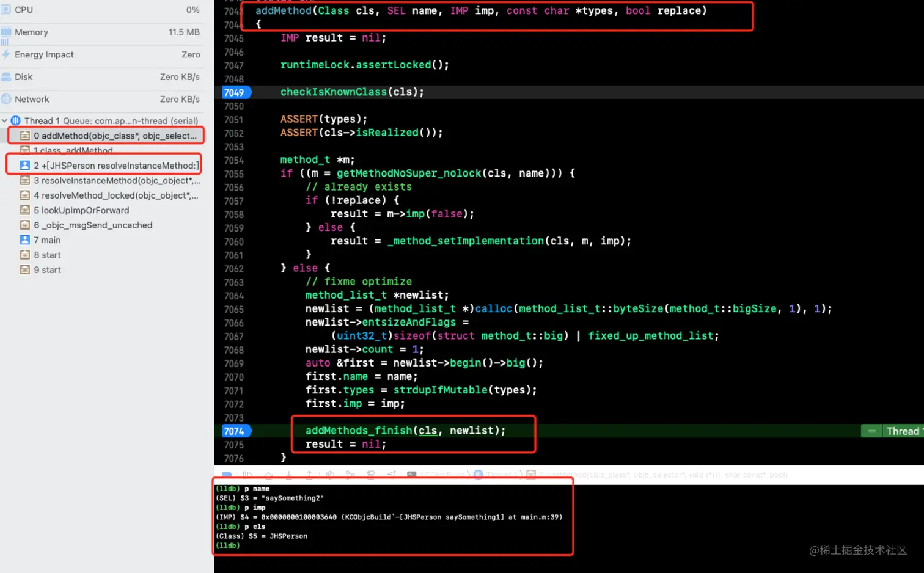Click the JHSPerson class output in console
The image size is (924, 573).
pos(288,536)
